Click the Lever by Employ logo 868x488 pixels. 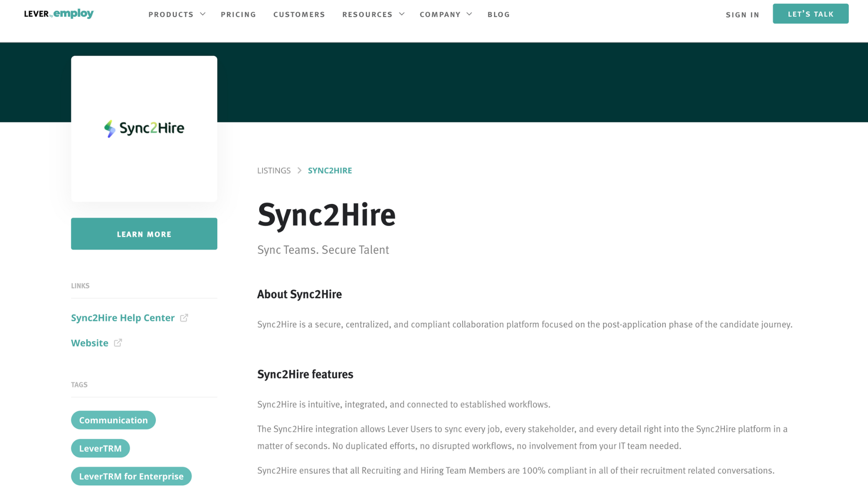click(59, 13)
